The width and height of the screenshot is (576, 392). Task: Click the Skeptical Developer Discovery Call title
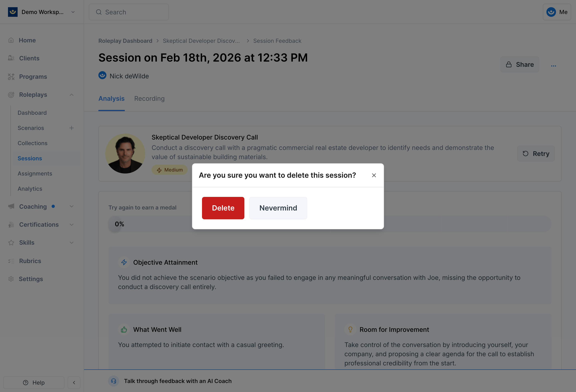click(205, 137)
